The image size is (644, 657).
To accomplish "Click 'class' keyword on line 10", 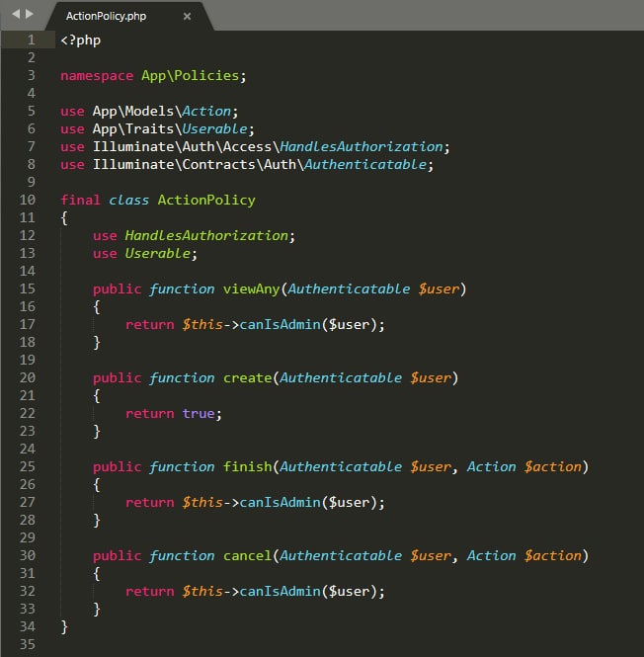I will tap(129, 201).
